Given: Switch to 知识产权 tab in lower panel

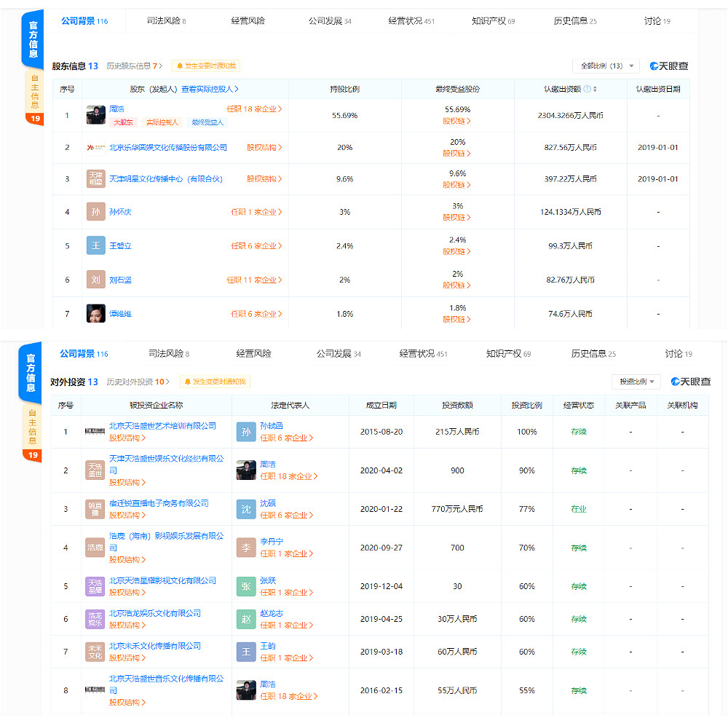Looking at the screenshot, I should (508, 354).
